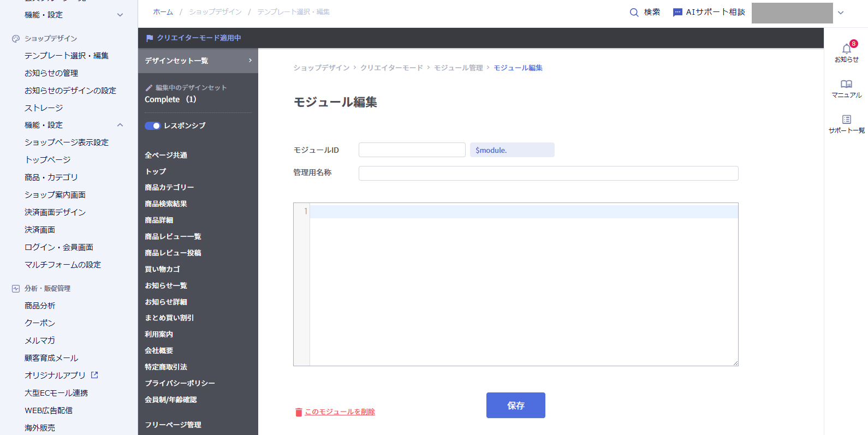Open トップページ in sidebar

(x=47, y=160)
